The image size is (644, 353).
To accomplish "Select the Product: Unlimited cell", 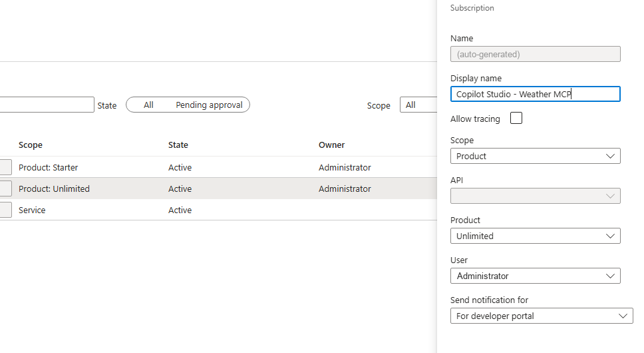I will [x=54, y=189].
